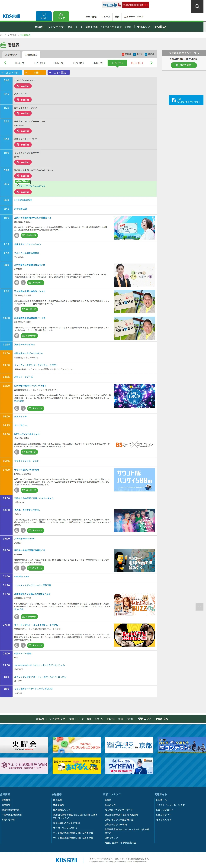Screen dimensions: 206x868
Task: Open thumbnail of 川村妙慶の心が笑顔になるラジオ
Action: (134, 275)
